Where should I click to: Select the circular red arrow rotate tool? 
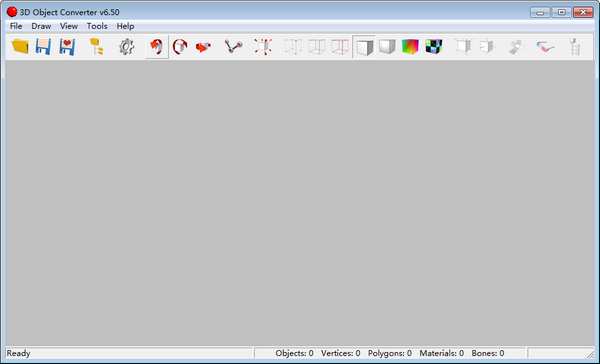tap(180, 47)
